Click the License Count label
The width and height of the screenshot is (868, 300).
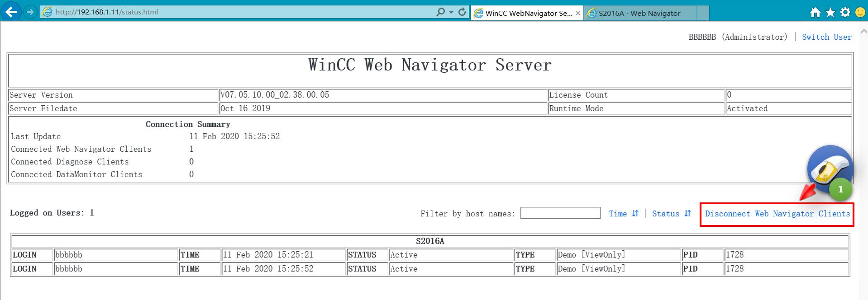pyautogui.click(x=578, y=95)
